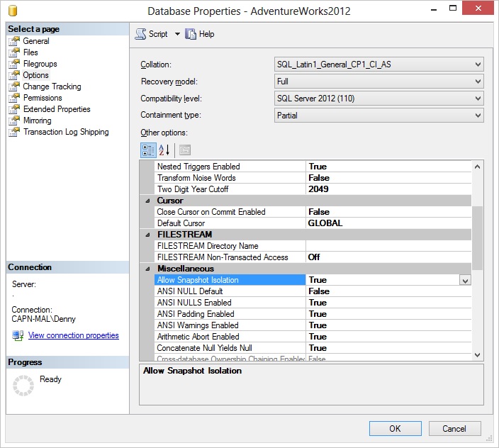Open the Transaction Log Shipping page
Image resolution: width=499 pixels, height=448 pixels.
pos(66,132)
